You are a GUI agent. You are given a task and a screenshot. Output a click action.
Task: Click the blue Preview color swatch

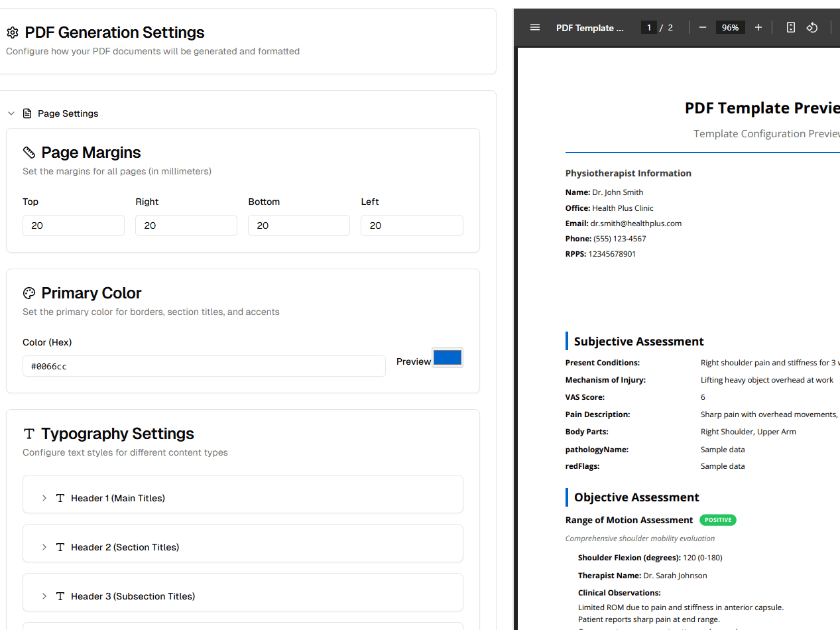pos(448,357)
